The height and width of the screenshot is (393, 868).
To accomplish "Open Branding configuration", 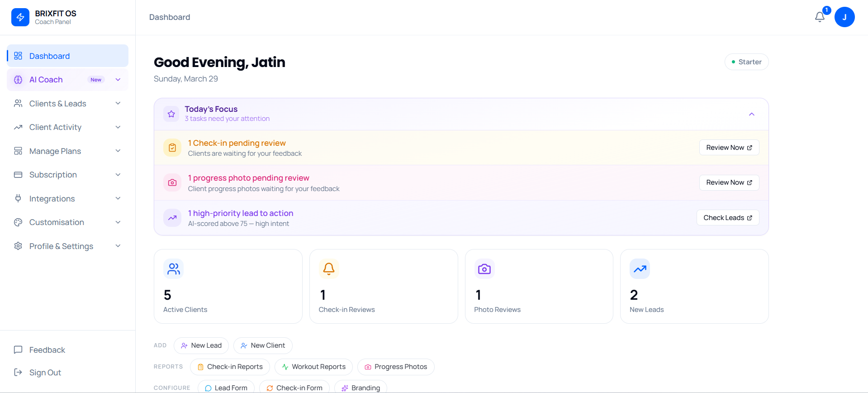I will click(360, 388).
